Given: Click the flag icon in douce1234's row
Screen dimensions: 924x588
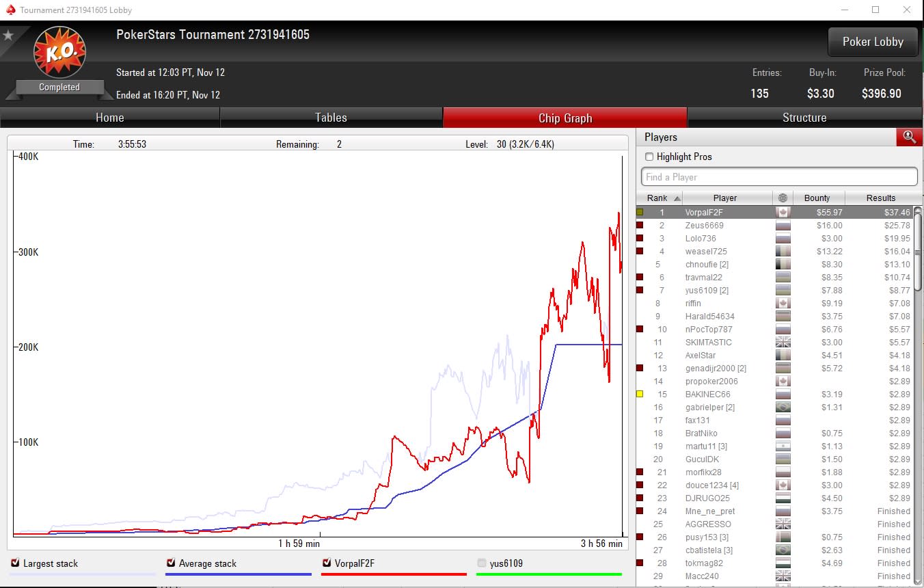Looking at the screenshot, I should tap(783, 485).
